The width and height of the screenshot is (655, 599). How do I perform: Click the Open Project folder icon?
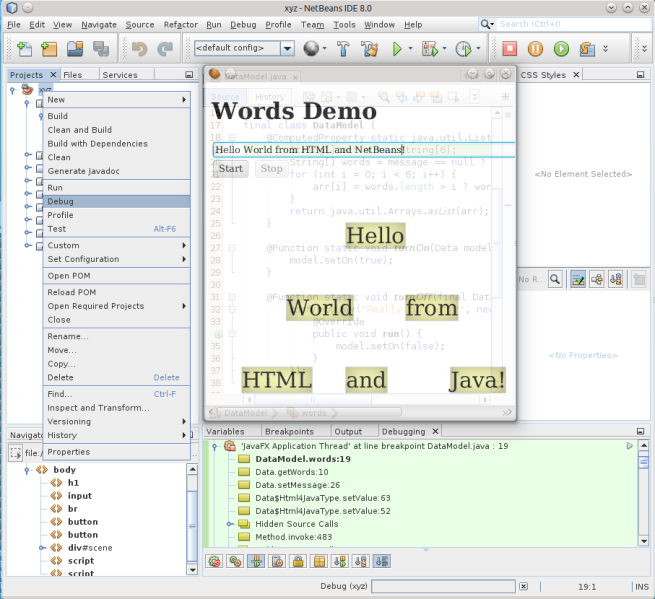pyautogui.click(x=75, y=49)
